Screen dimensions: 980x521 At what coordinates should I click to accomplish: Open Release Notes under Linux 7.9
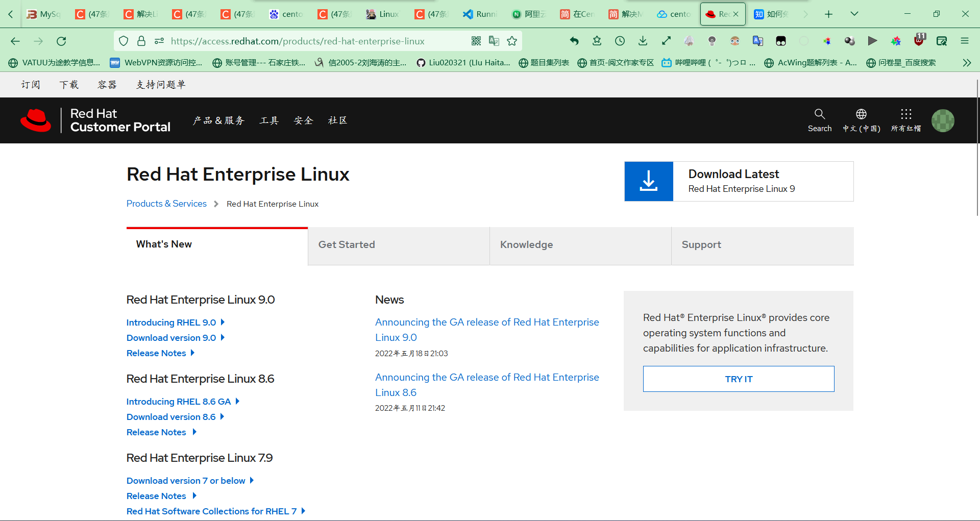coord(161,496)
